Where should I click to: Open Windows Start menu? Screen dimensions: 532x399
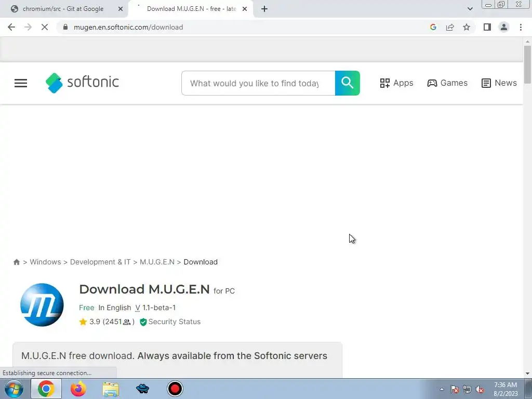(14, 389)
